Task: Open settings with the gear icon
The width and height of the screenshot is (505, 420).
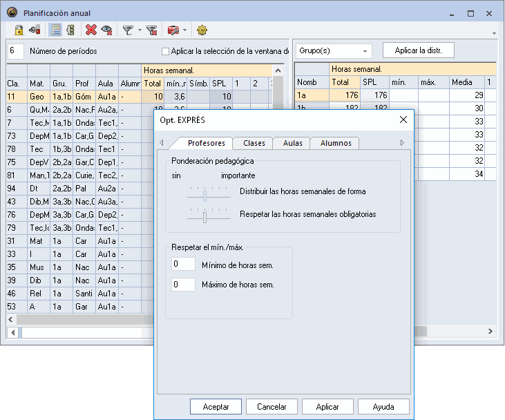Action: 202,30
